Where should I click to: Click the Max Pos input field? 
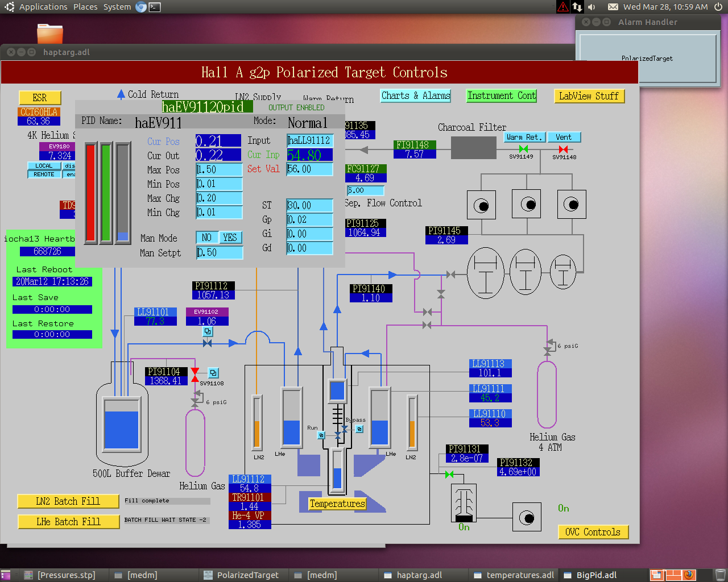[219, 169]
